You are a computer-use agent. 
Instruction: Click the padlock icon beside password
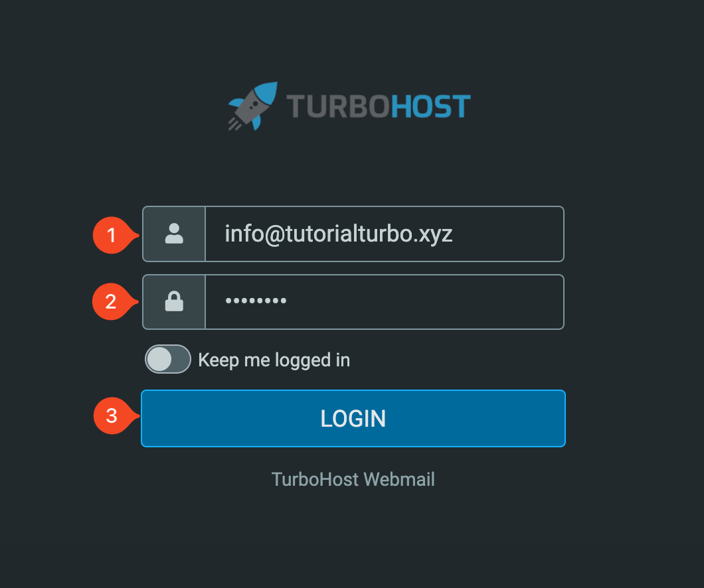point(174,301)
